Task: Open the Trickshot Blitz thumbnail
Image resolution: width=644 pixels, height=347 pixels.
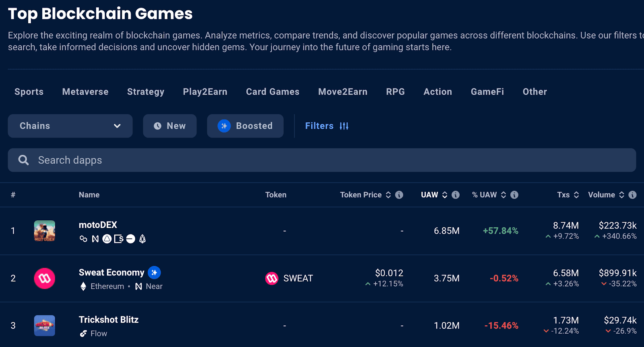Action: coord(45,326)
